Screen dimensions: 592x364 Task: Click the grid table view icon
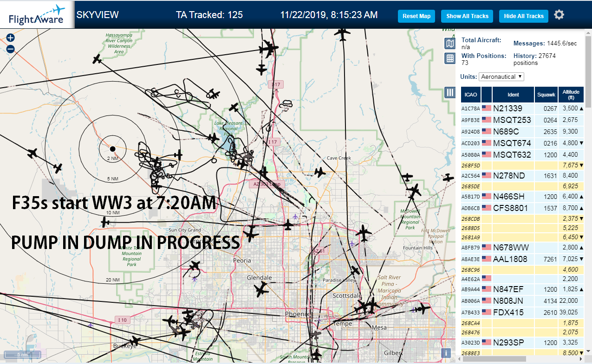[x=449, y=58]
